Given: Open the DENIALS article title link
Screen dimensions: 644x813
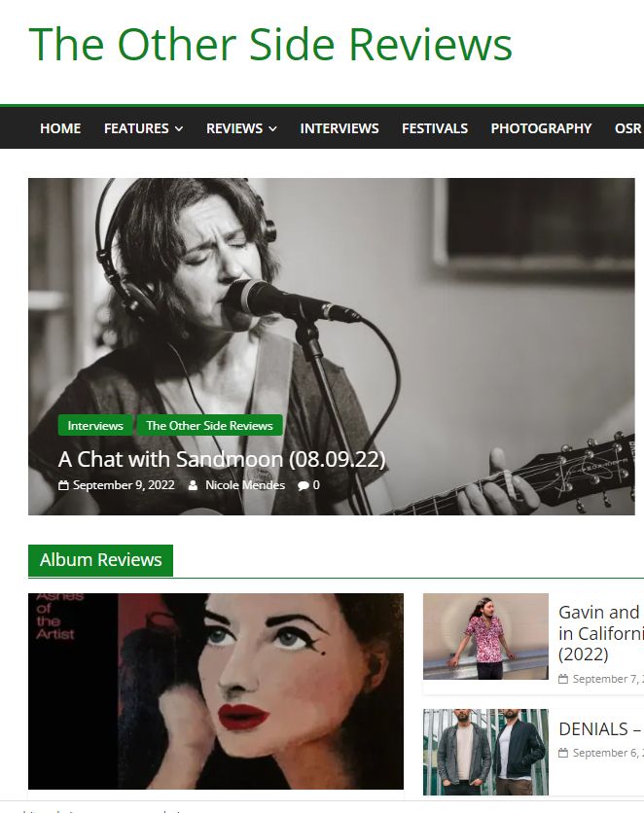Looking at the screenshot, I should [x=600, y=729].
